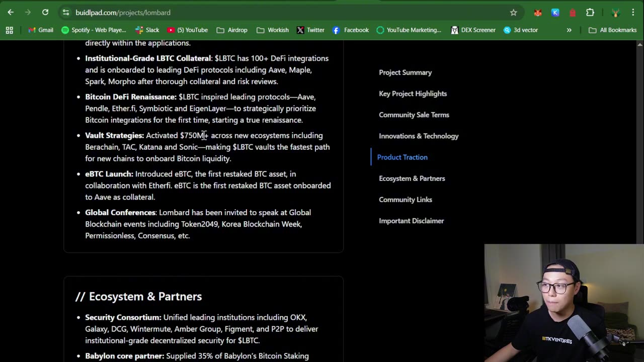
Task: Click the 'Babylon core partner:' text
Action: [x=124, y=356]
